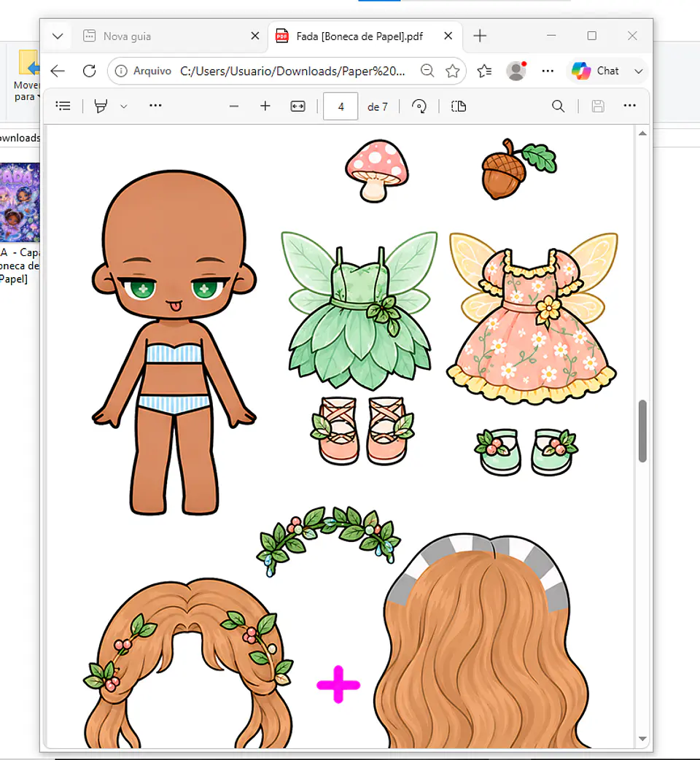Save the PDF with the disk icon
Viewport: 700px width, 760px height.
(x=598, y=106)
